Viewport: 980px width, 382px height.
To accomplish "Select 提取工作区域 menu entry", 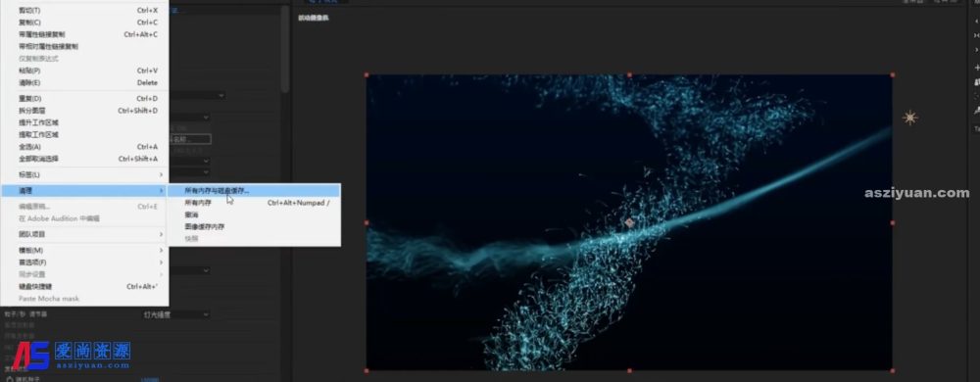I will [84, 134].
